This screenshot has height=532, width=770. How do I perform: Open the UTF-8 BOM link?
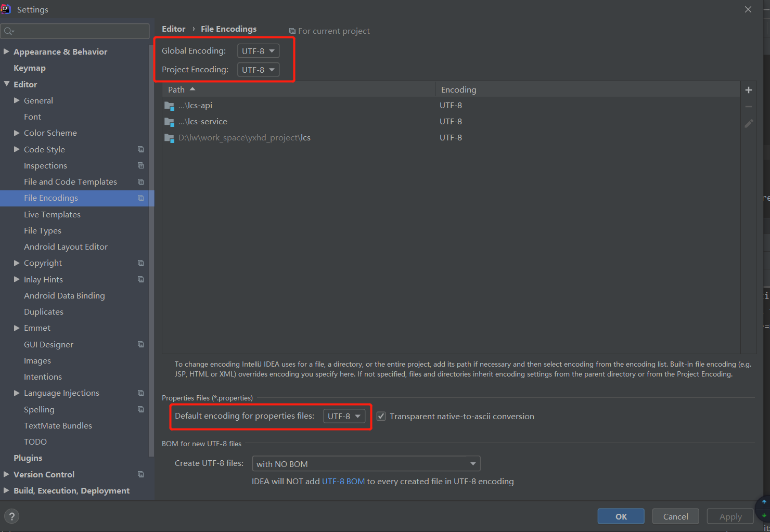343,482
